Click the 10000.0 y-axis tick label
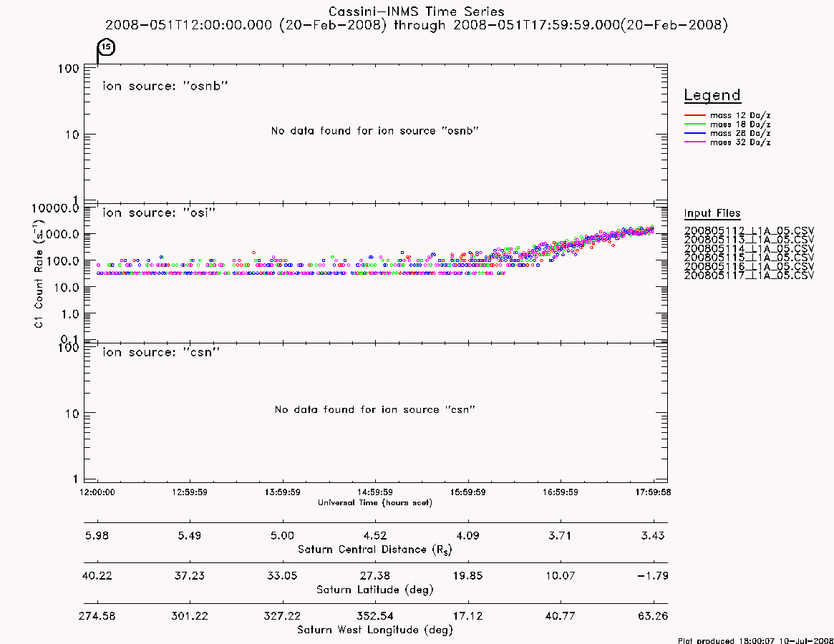 (x=55, y=208)
